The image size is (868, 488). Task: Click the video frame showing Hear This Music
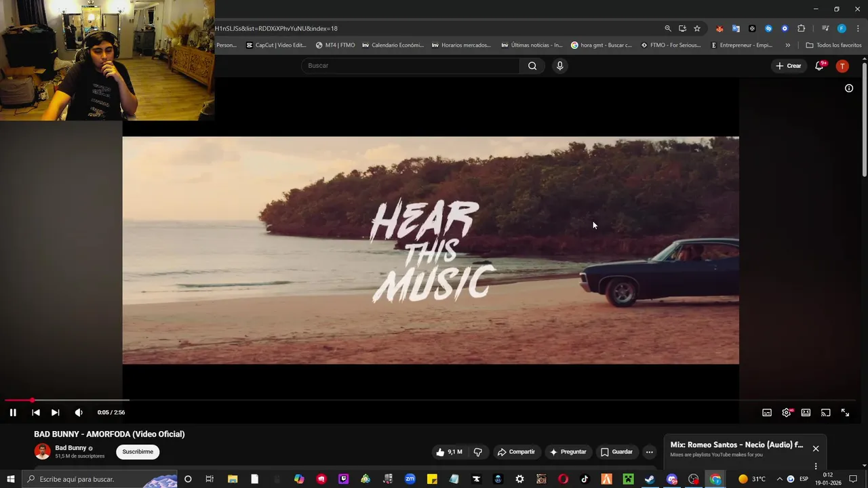pyautogui.click(x=431, y=250)
